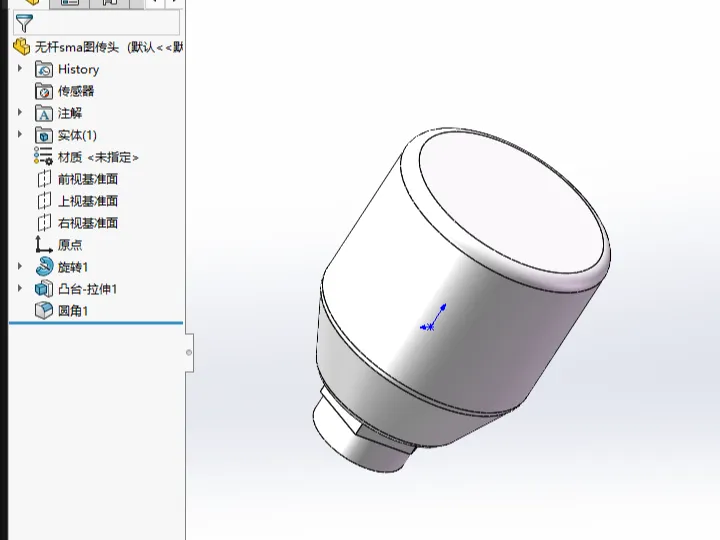Screen dimensions: 720x540
Task: Select the 材质 <未指定> text
Action: pyautogui.click(x=98, y=157)
